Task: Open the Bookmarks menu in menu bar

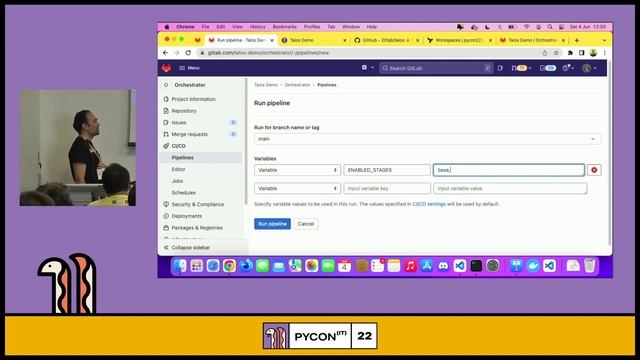Action: [x=284, y=27]
